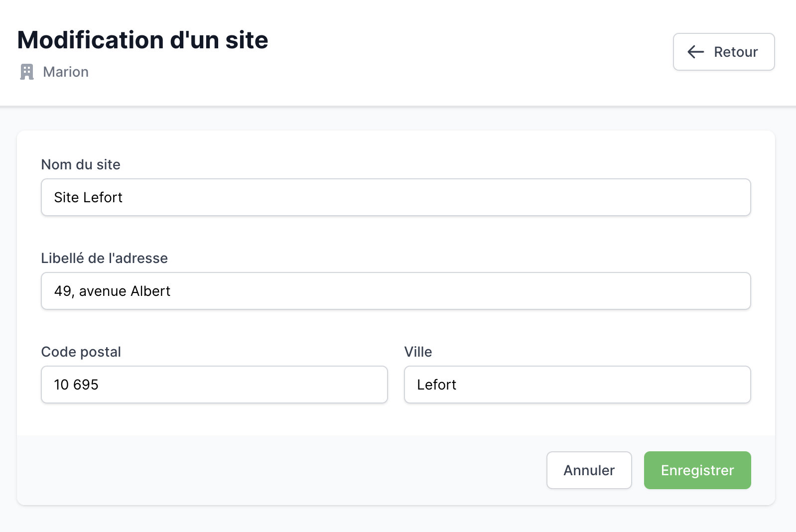The image size is (796, 532).
Task: Go back using the Retour button
Action: tap(724, 52)
